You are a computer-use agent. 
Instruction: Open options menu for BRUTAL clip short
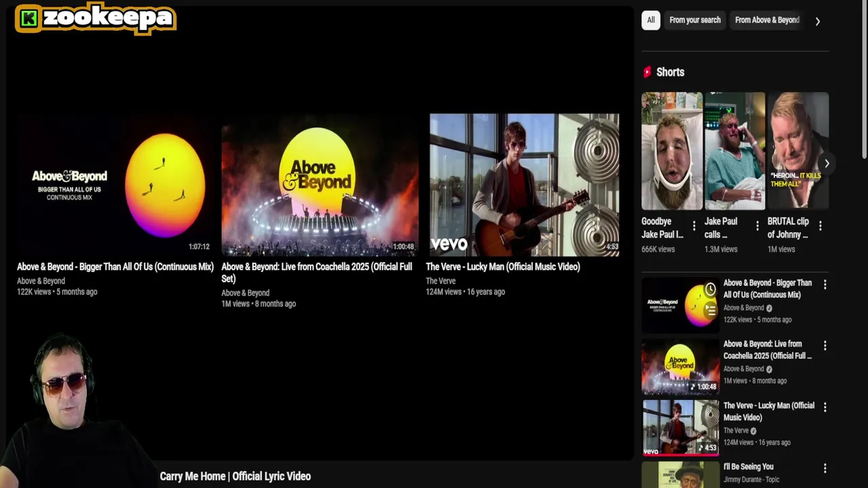[820, 226]
